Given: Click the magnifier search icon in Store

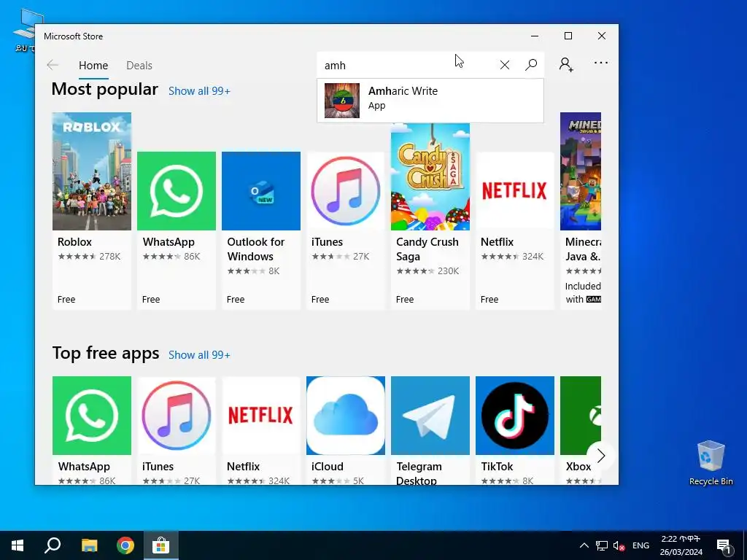Looking at the screenshot, I should [x=531, y=65].
